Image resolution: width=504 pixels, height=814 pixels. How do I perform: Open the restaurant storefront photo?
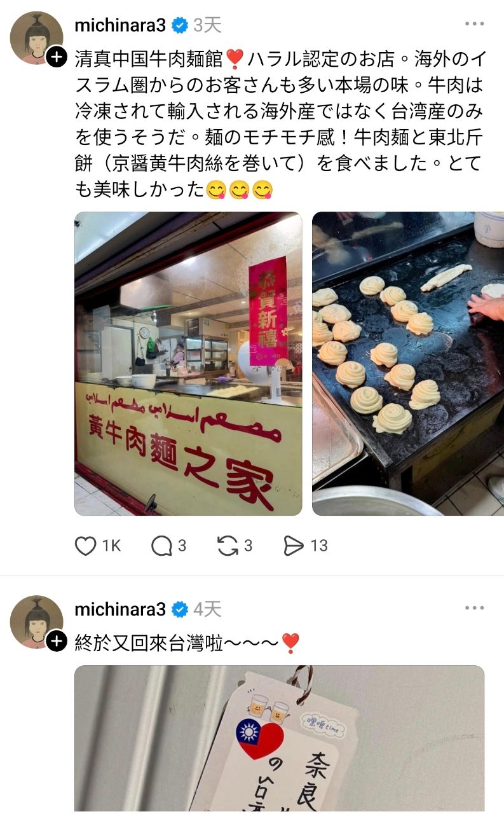pos(188,363)
